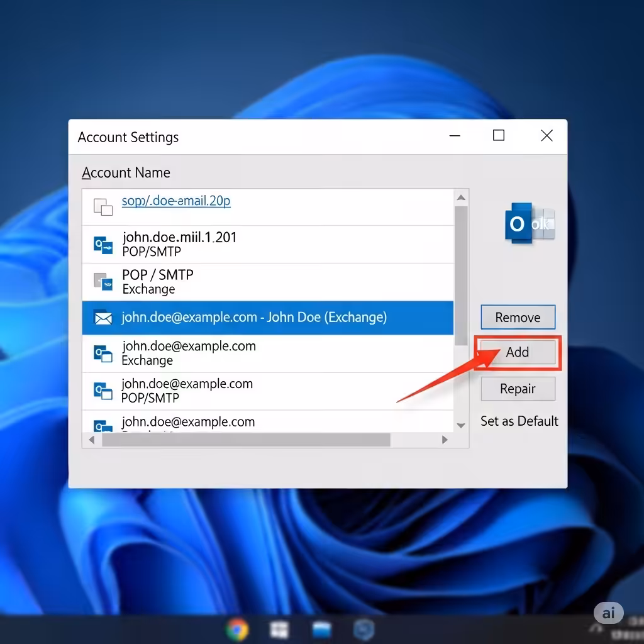This screenshot has width=644, height=644.
Task: Open the blue folder taskbar icon
Action: (321, 630)
